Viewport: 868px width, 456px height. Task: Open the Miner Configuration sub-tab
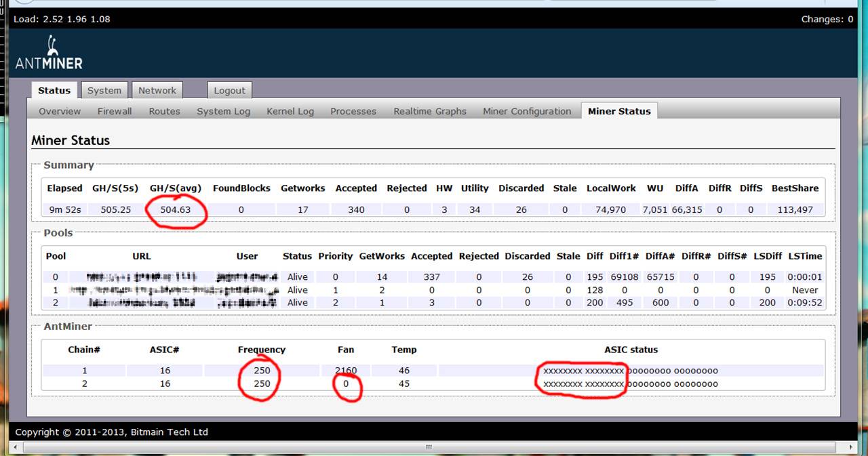pos(527,111)
